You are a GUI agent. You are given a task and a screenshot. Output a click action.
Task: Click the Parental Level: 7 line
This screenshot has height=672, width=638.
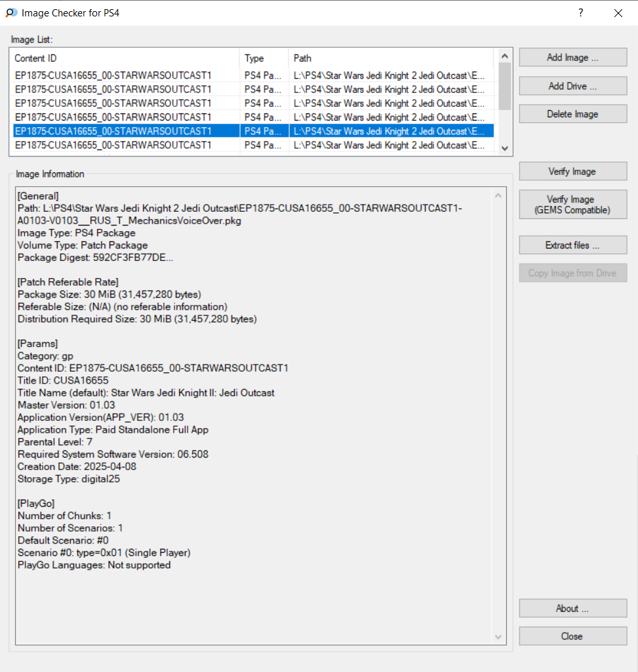[x=55, y=443]
